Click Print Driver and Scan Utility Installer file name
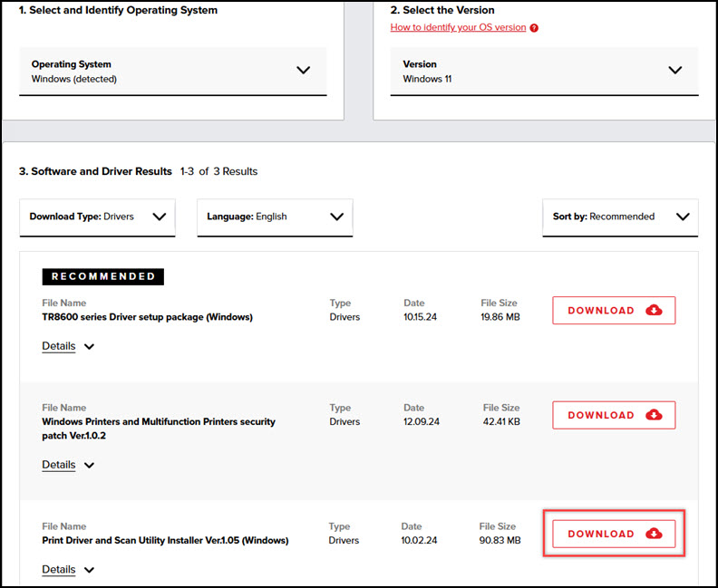718x588 pixels. pos(165,541)
